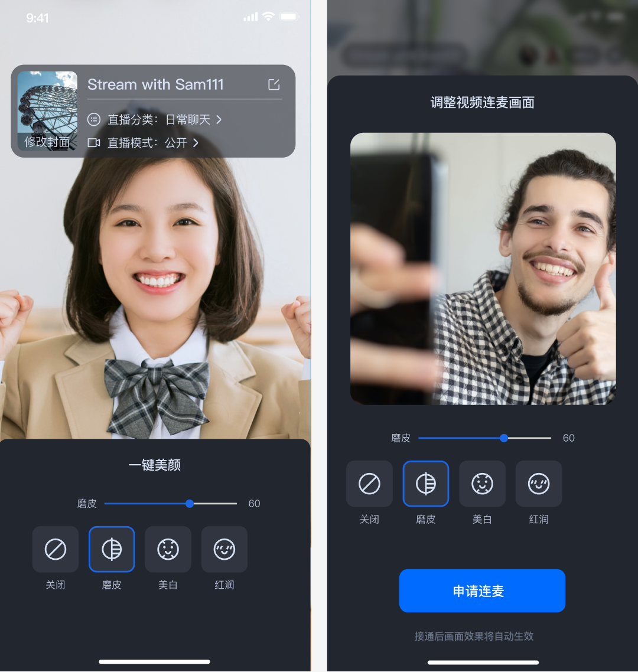Image resolution: width=638 pixels, height=672 pixels.
Task: Click the 磨皮 slider in 调整视频连麦画面 panel
Action: 484,438
